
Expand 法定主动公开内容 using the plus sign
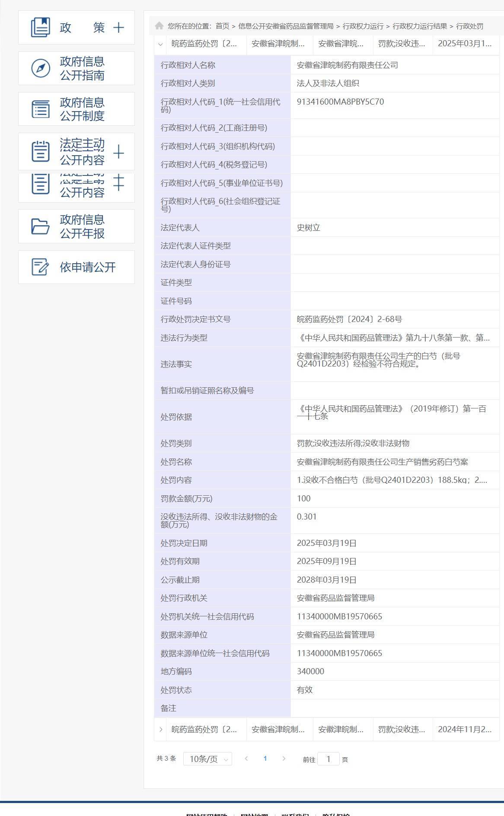coord(118,153)
